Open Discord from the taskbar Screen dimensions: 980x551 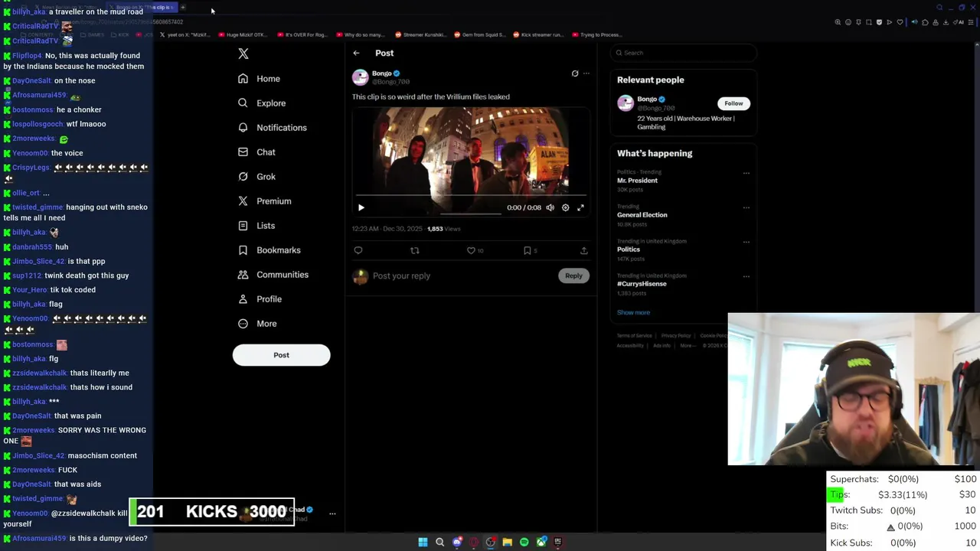(x=457, y=542)
